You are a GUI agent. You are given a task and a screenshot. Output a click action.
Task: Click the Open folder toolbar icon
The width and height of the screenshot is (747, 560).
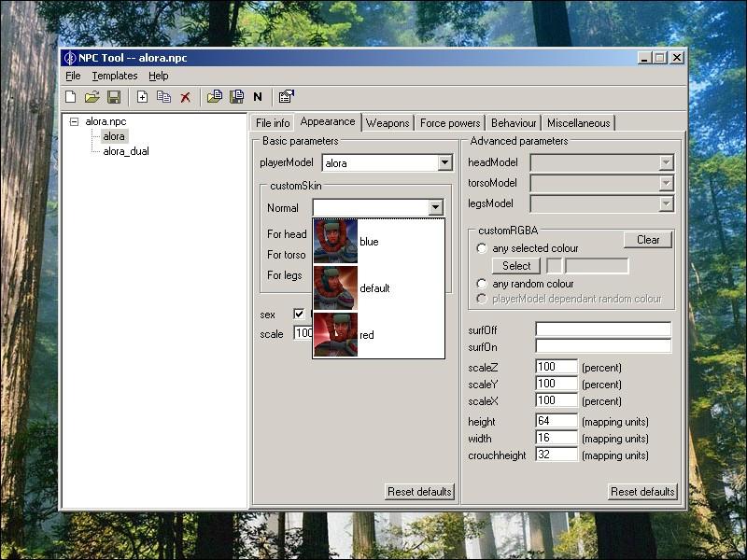click(x=92, y=97)
